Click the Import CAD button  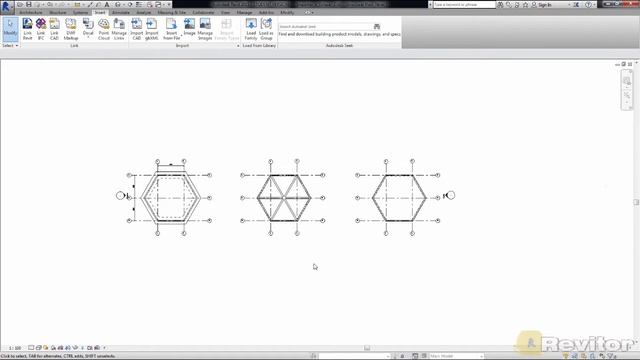(x=136, y=29)
